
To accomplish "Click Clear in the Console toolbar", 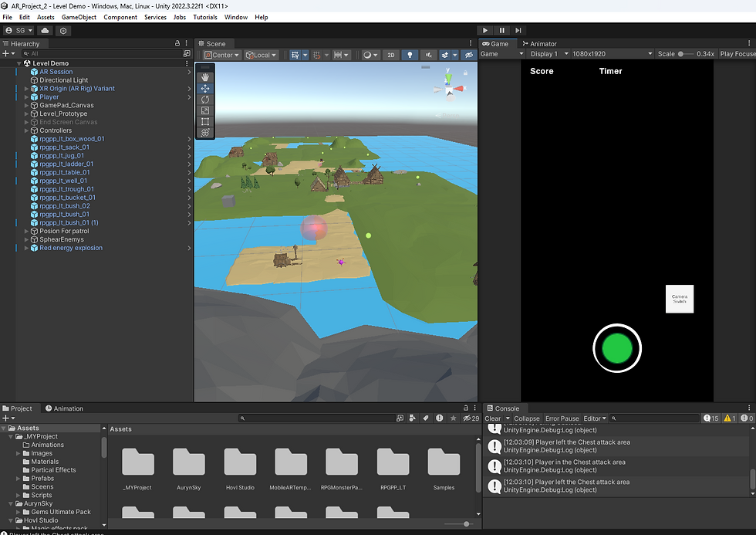I will pyautogui.click(x=494, y=418).
